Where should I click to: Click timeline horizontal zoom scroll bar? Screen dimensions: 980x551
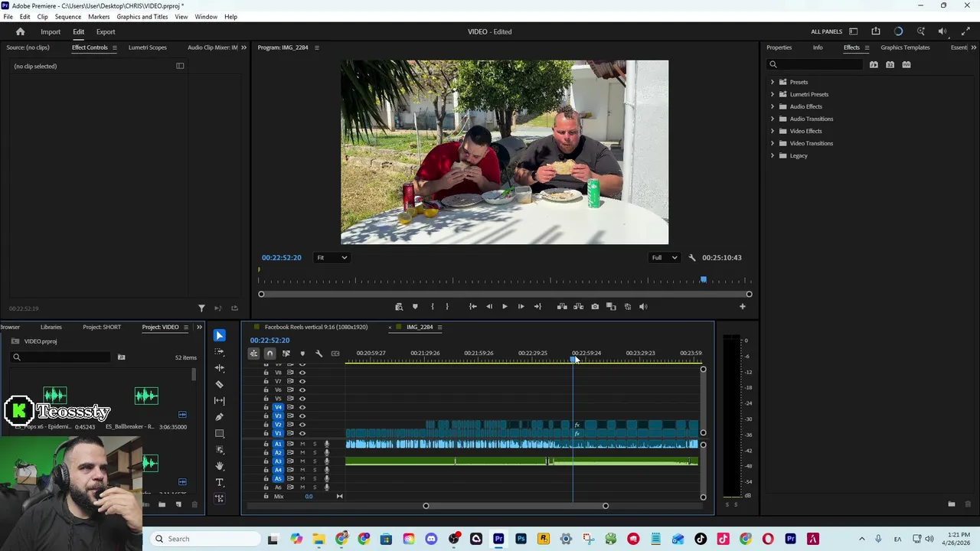coord(515,506)
